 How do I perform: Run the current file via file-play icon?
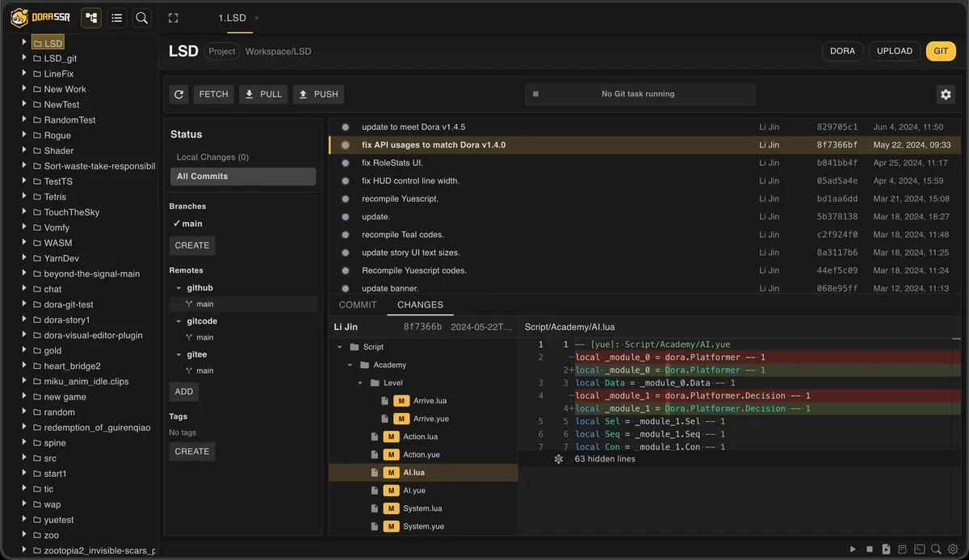(886, 550)
